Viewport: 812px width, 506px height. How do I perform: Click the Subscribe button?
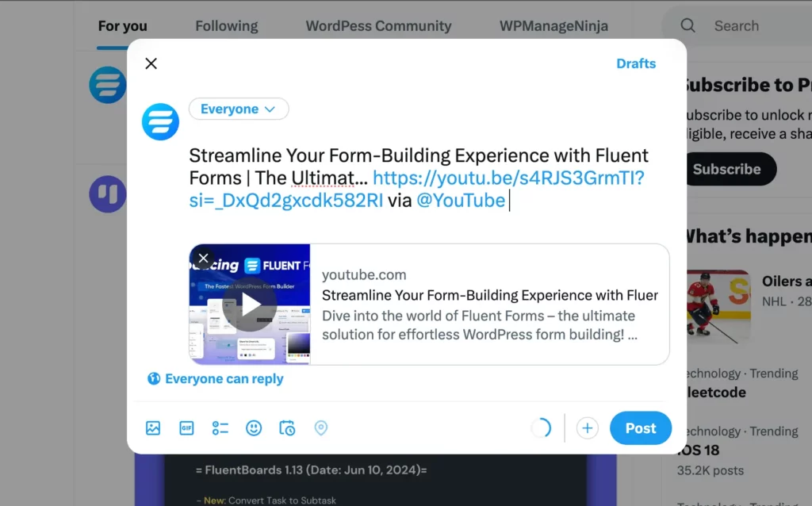(x=729, y=169)
